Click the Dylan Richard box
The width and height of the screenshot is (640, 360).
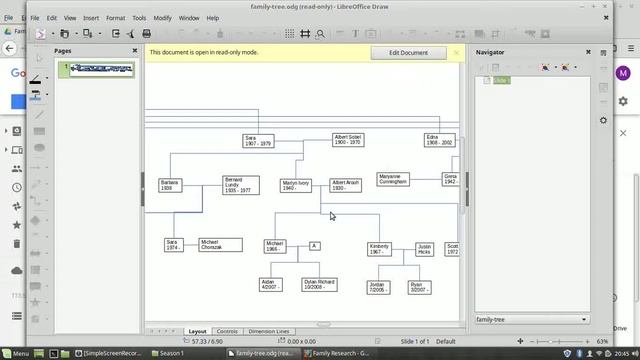319,284
